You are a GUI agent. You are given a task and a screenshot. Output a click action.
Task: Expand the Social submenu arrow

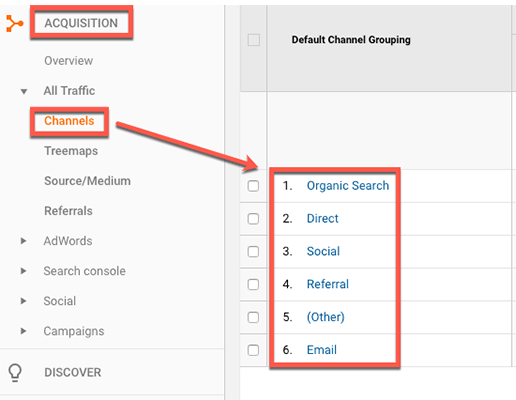tap(23, 301)
